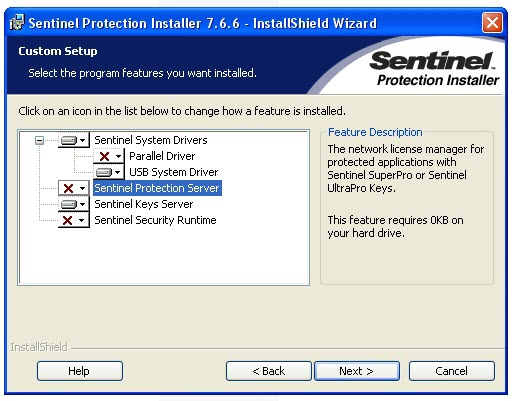Select highlighted Sentinel Protection Server row
Viewport: 512px width, 401px height.
pyautogui.click(x=157, y=188)
